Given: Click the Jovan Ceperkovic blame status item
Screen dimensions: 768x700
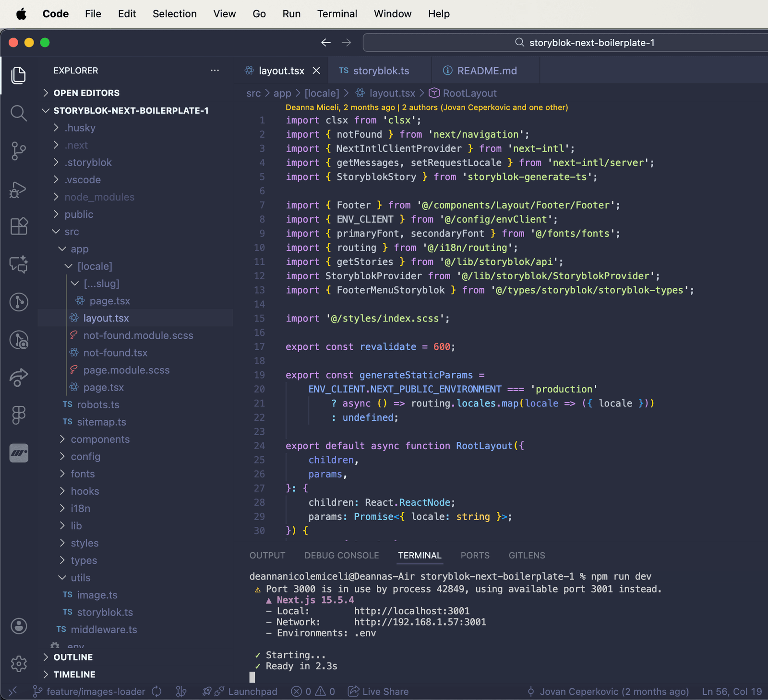Looking at the screenshot, I should tap(608, 691).
